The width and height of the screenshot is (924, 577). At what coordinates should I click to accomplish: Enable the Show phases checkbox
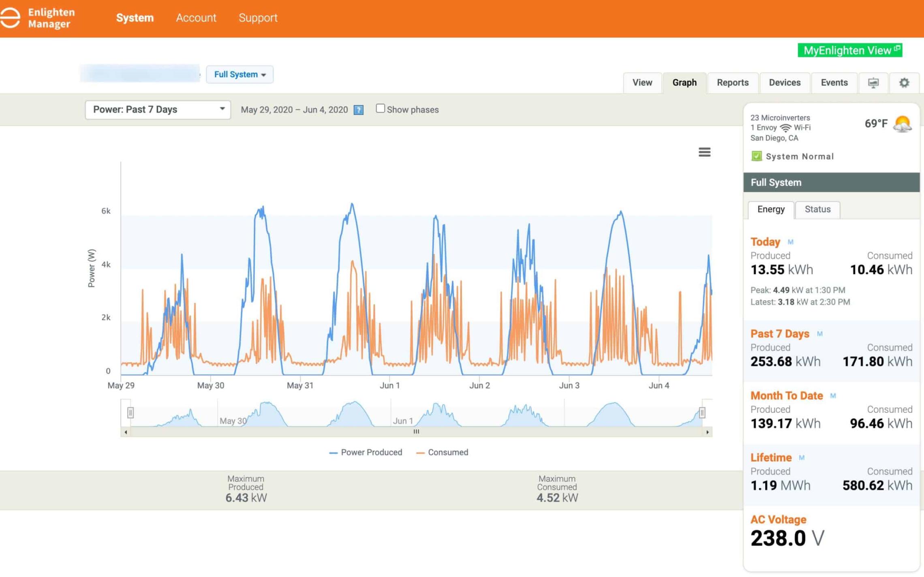pos(380,109)
